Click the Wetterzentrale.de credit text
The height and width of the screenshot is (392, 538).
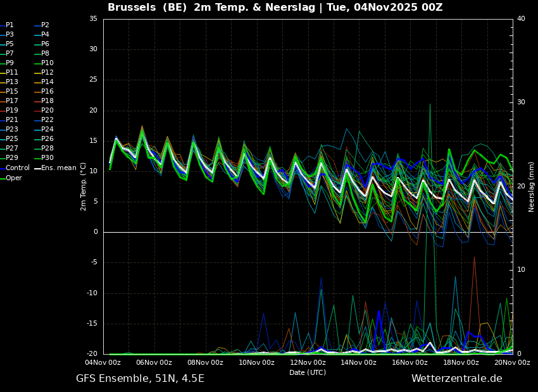tap(457, 379)
